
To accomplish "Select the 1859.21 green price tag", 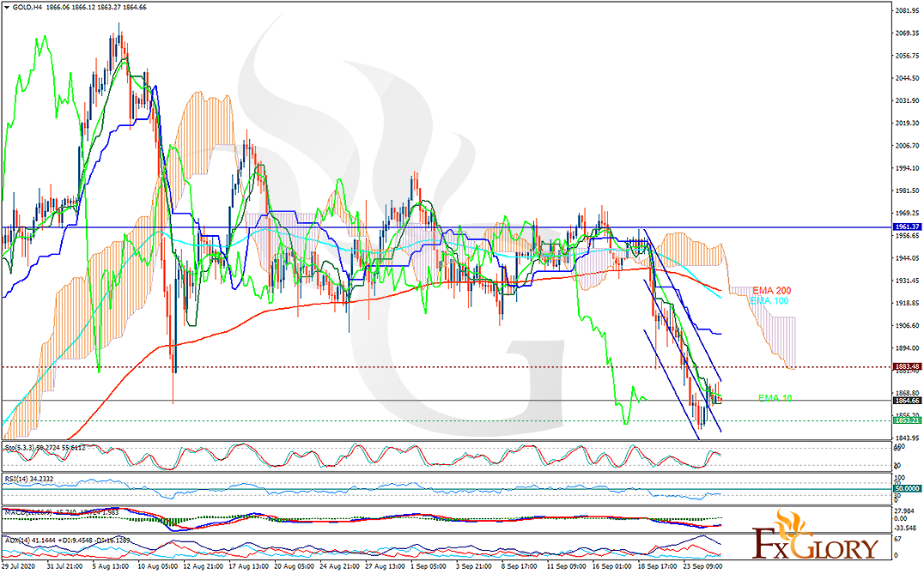I will tap(907, 420).
